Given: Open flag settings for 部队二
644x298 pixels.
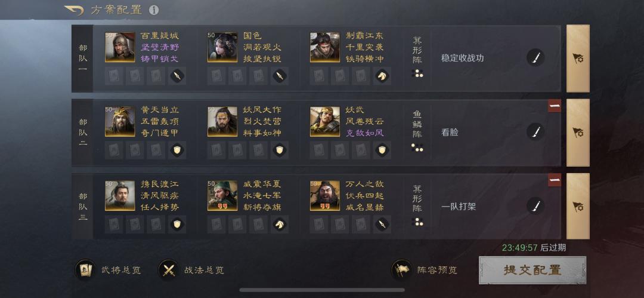Looking at the screenshot, I should pyautogui.click(x=578, y=133).
